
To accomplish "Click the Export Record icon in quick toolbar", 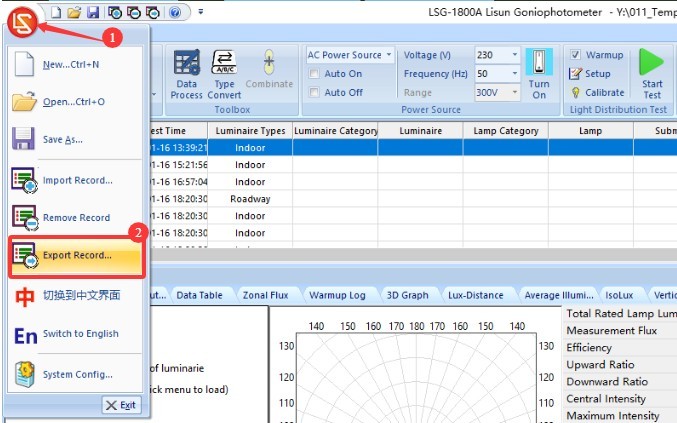I will pos(153,13).
